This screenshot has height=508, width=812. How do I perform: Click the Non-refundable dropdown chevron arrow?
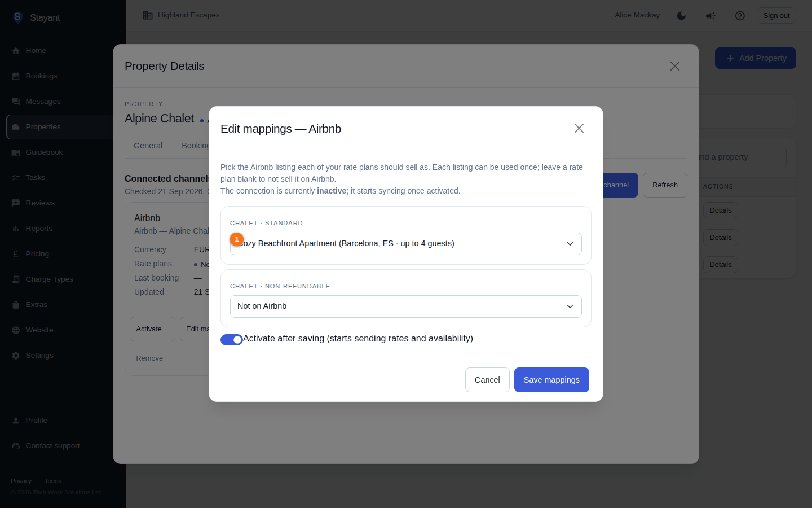[x=570, y=306]
